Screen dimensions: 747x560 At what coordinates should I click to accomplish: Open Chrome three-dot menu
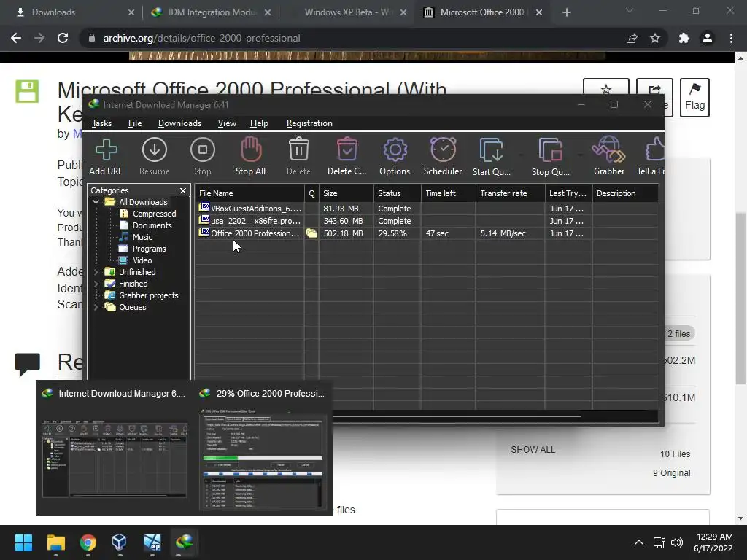pos(731,38)
